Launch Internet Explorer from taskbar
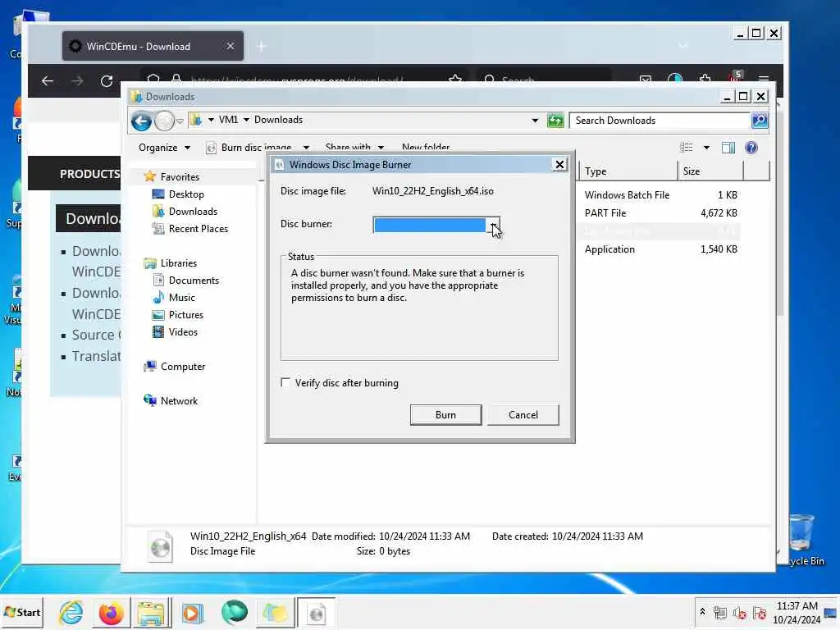 71,612
